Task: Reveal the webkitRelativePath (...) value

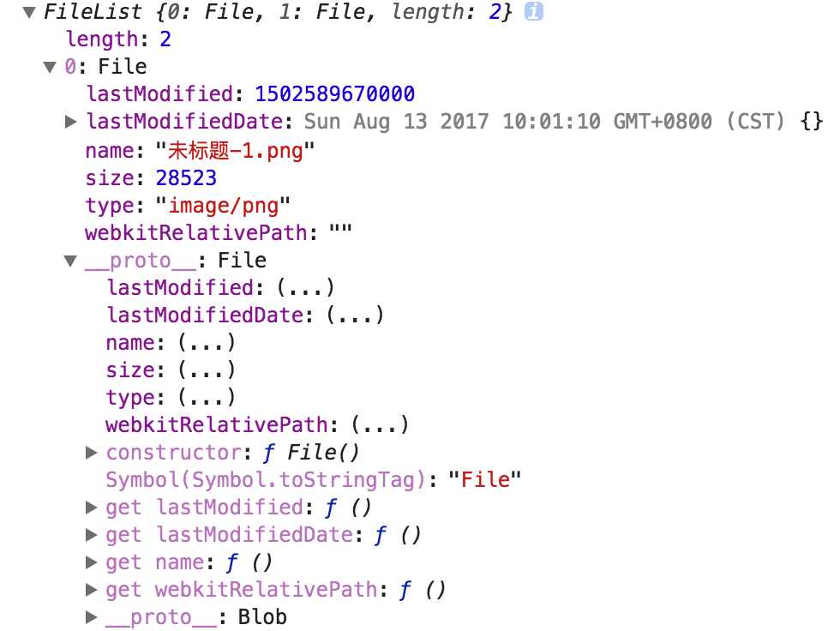Action: pyautogui.click(x=380, y=424)
